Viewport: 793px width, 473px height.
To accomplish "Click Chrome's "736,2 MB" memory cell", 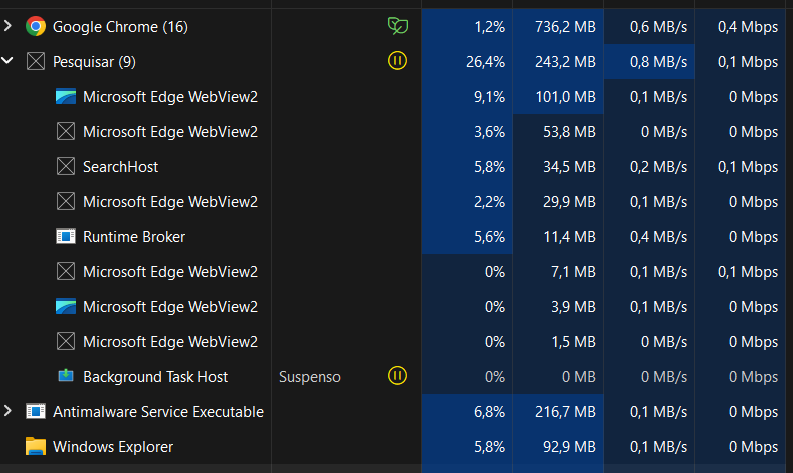I will tap(558, 26).
